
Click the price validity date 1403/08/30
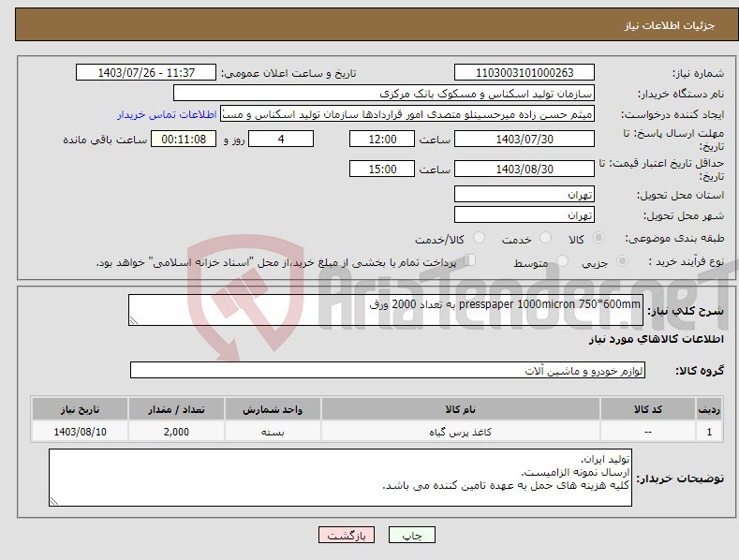(x=525, y=169)
